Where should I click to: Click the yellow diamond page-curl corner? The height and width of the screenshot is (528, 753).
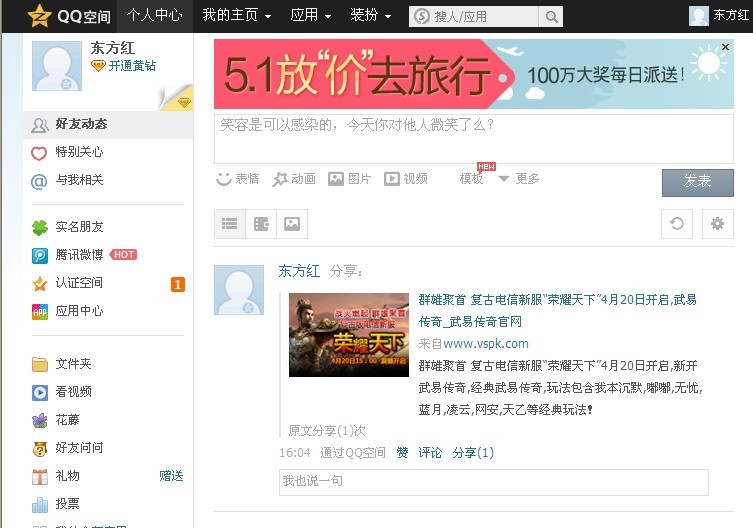[x=177, y=98]
